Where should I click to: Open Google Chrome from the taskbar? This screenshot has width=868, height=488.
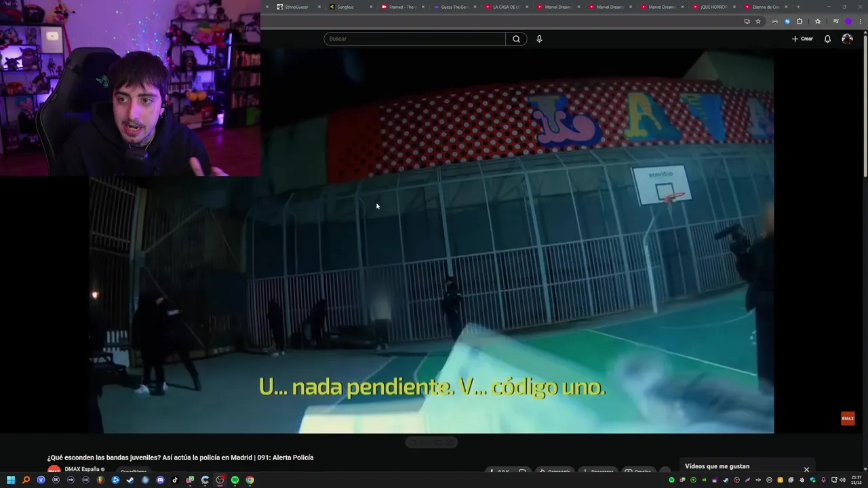(250, 480)
